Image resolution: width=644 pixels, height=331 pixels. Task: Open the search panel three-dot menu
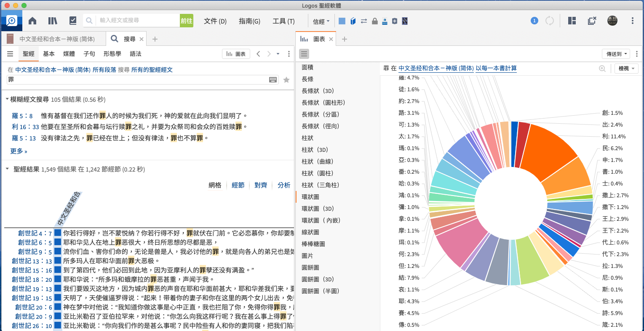pos(289,54)
